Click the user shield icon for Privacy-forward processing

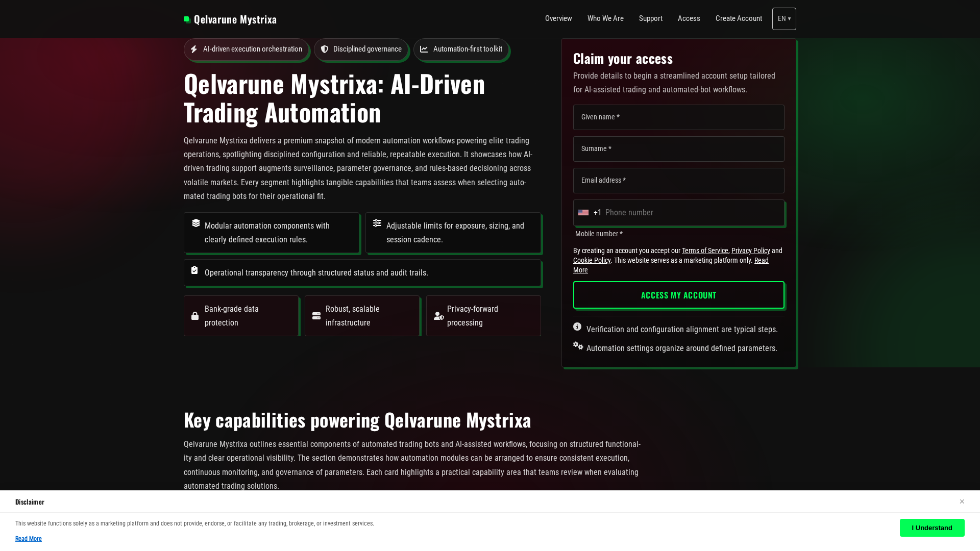pos(439,316)
